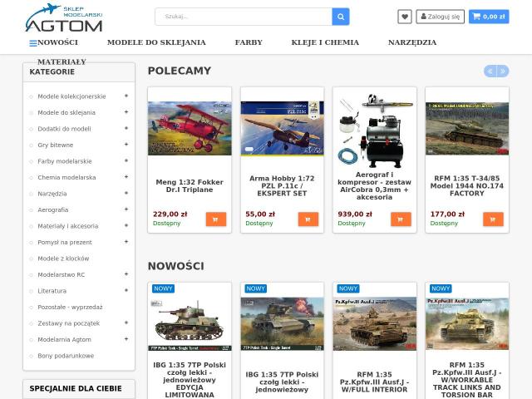Expand the Gry bitewne category
The height and width of the screenshot is (399, 532).
pos(126,145)
